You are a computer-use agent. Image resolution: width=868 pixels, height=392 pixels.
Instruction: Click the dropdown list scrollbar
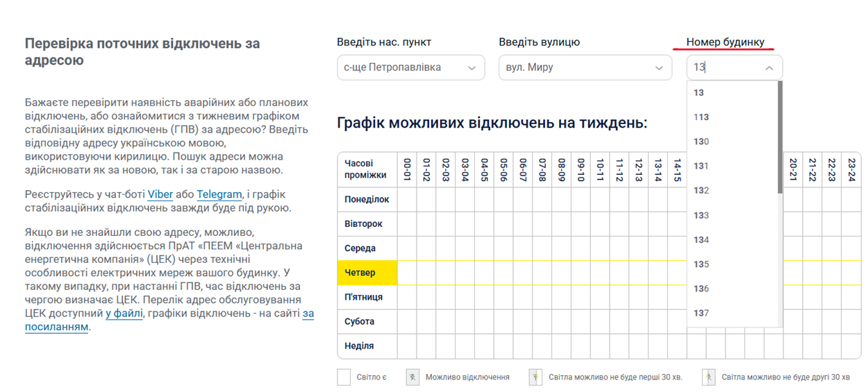coord(780,139)
